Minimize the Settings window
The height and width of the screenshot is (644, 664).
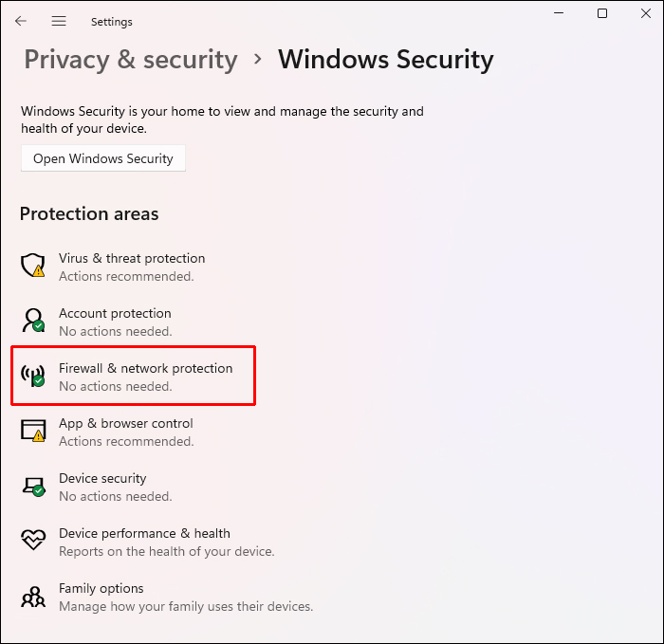tap(558, 13)
